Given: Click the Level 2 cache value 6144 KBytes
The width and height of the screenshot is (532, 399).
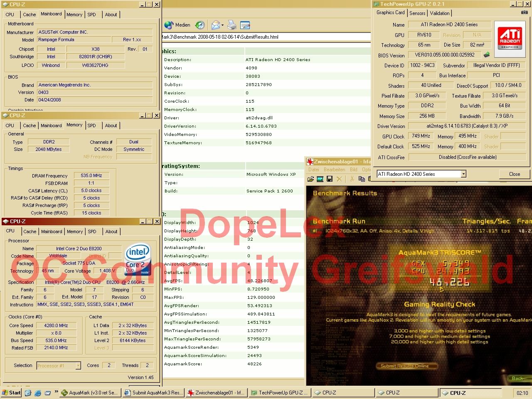Looking at the screenshot, I should tap(133, 340).
